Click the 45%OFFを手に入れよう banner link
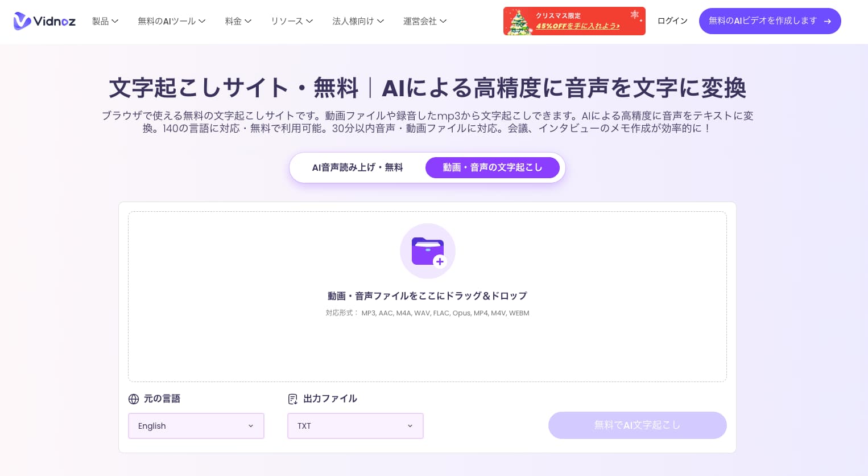Image resolution: width=868 pixels, height=476 pixels. [578, 25]
